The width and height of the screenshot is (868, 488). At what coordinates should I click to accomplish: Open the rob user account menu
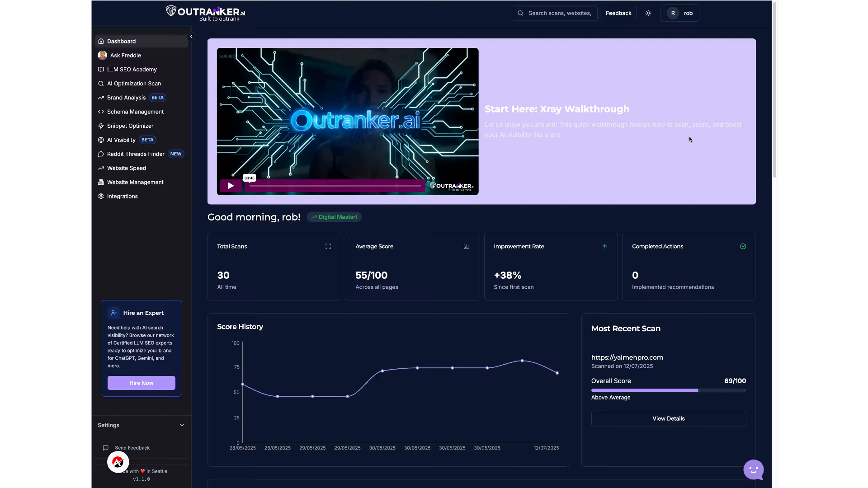click(679, 13)
